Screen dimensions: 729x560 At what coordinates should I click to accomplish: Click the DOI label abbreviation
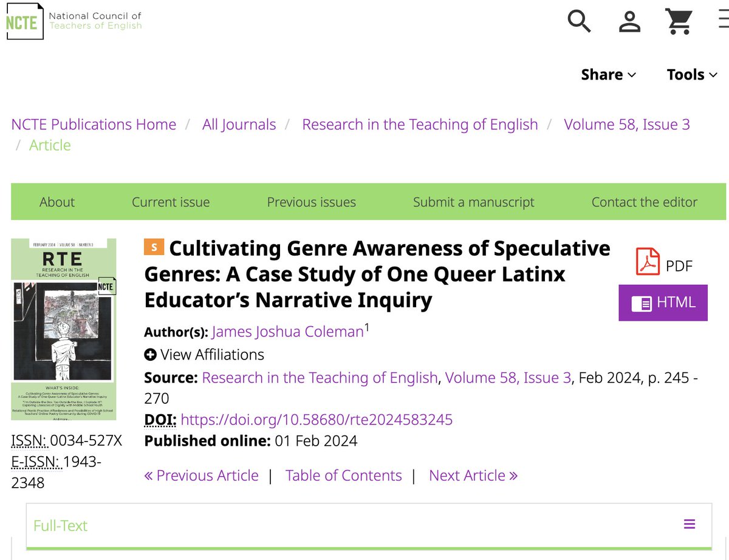coord(160,420)
